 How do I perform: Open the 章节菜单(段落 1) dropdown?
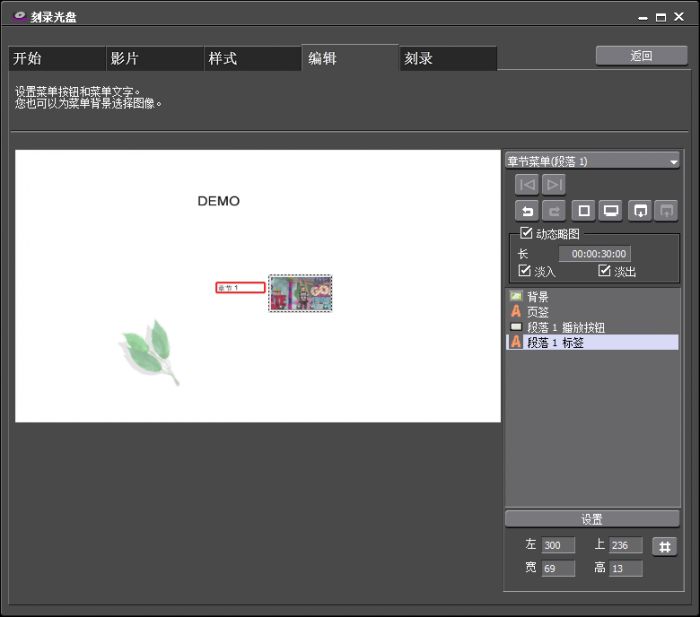592,161
